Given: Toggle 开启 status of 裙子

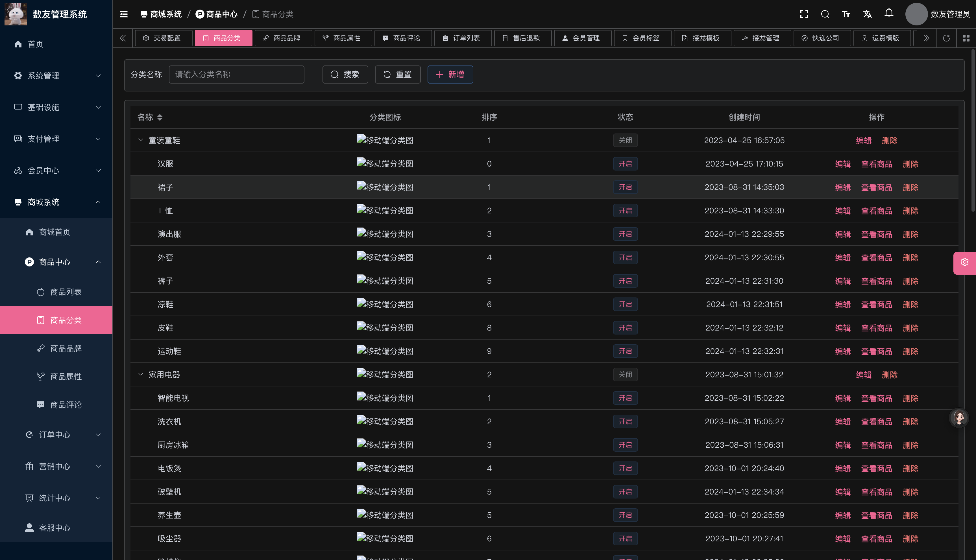Looking at the screenshot, I should click(x=625, y=187).
